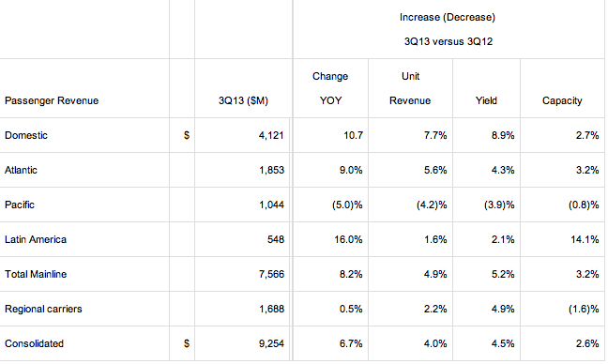Image resolution: width=608 pixels, height=364 pixels.
Task: Select the Regional carriers row label
Action: pos(43,309)
